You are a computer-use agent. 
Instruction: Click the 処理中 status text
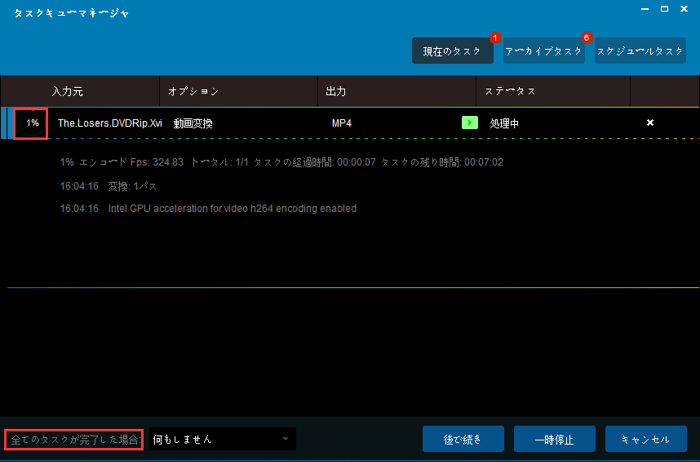[504, 124]
